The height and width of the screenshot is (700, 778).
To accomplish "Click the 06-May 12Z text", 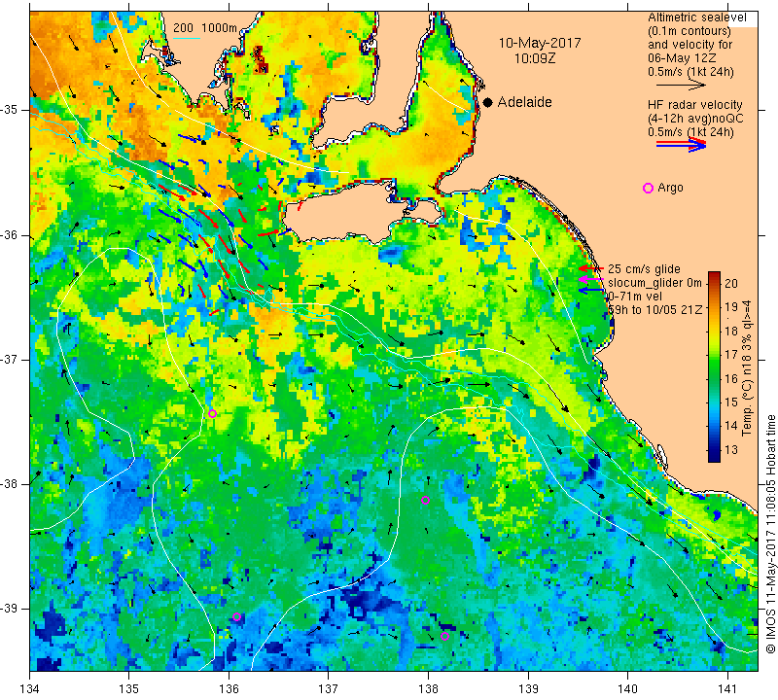I will pos(682,58).
